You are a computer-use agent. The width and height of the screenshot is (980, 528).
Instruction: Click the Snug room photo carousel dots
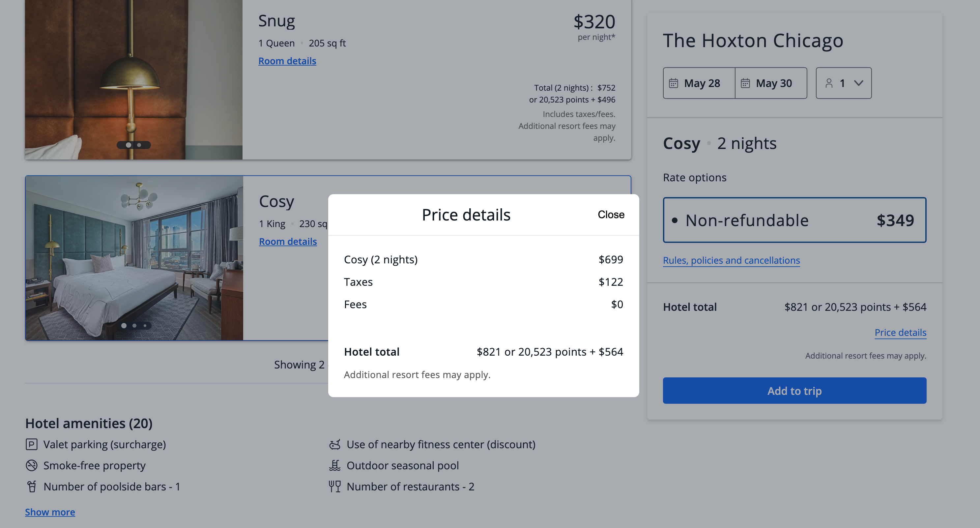tap(133, 145)
